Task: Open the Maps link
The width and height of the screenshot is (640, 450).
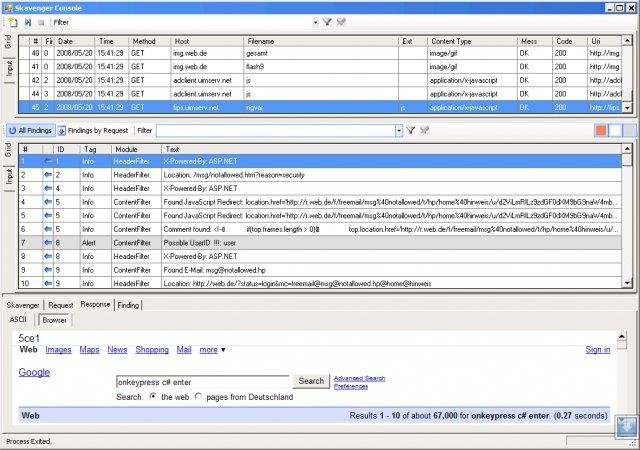Action: [89, 350]
